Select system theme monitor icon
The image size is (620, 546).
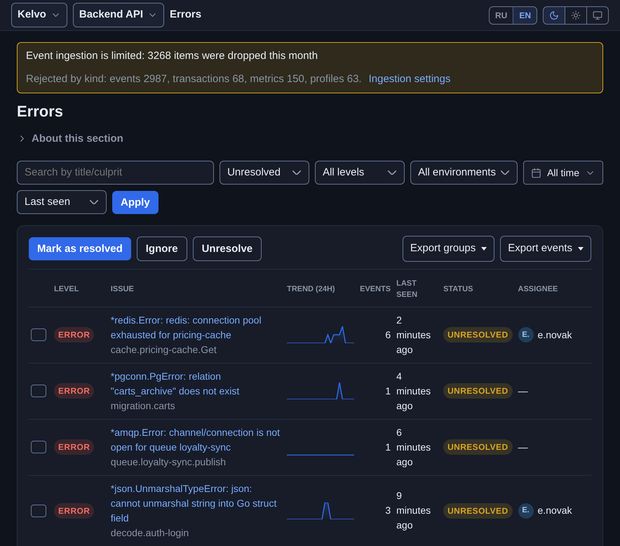pyautogui.click(x=597, y=15)
